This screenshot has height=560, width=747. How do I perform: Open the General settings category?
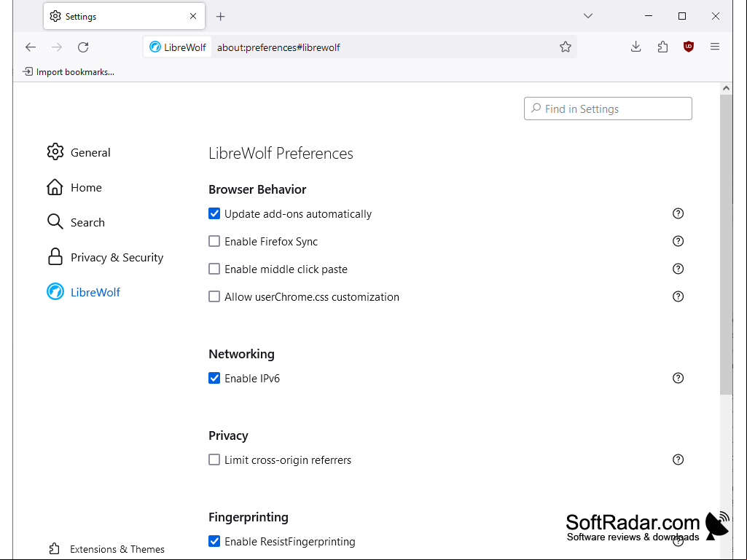(x=79, y=152)
